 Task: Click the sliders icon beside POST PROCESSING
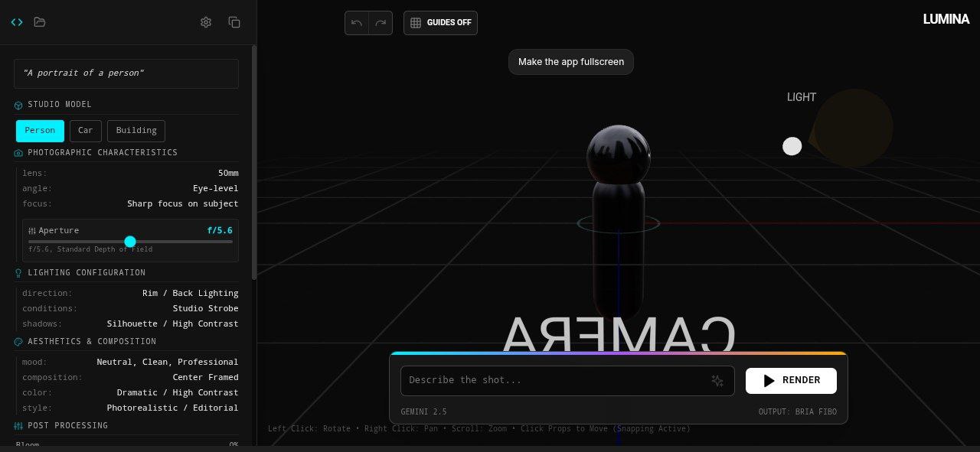pos(18,426)
